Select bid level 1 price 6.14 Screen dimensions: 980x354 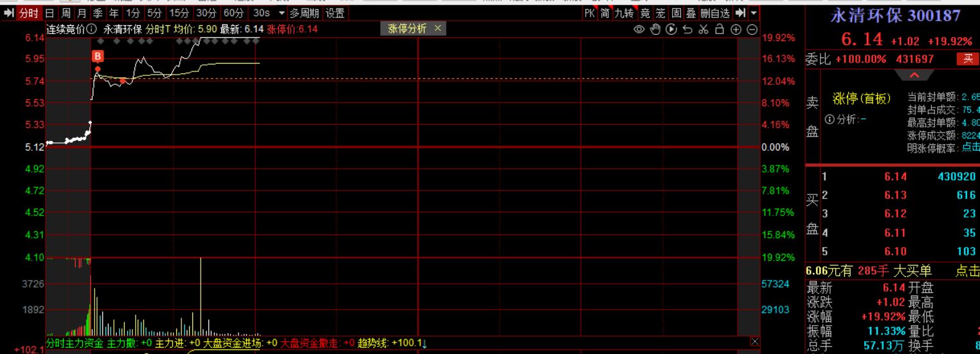[x=895, y=176]
